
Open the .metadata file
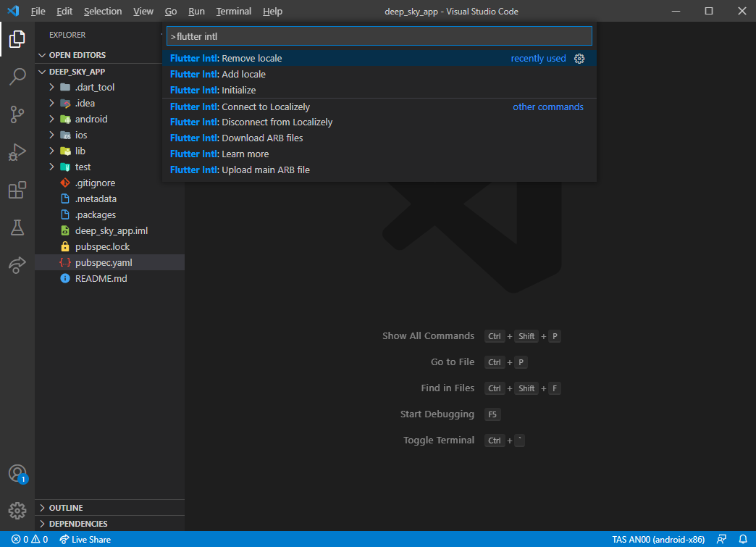[x=110, y=199]
